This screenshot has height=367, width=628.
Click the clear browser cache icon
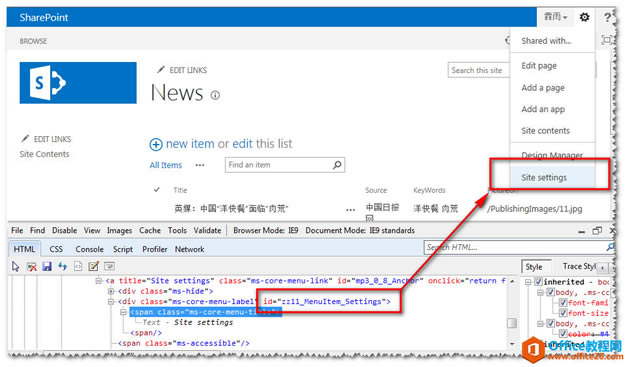point(32,266)
